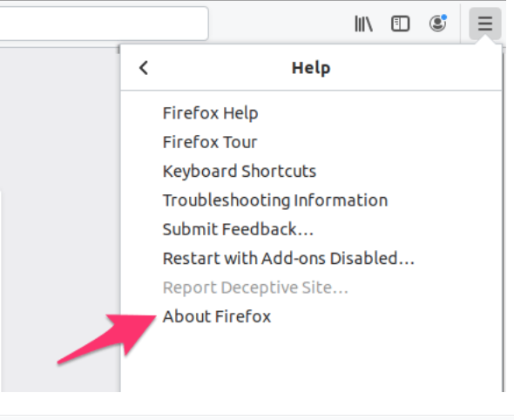Image resolution: width=514 pixels, height=420 pixels.
Task: Click empty toolbar space before Library icon
Action: coord(281,24)
